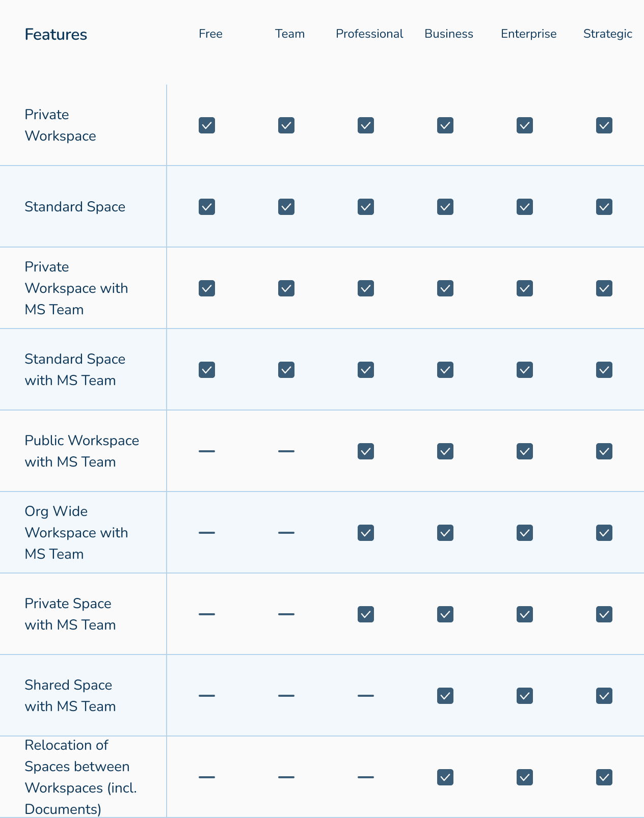Click the Free plan column header
The height and width of the screenshot is (818, 644).
point(210,34)
